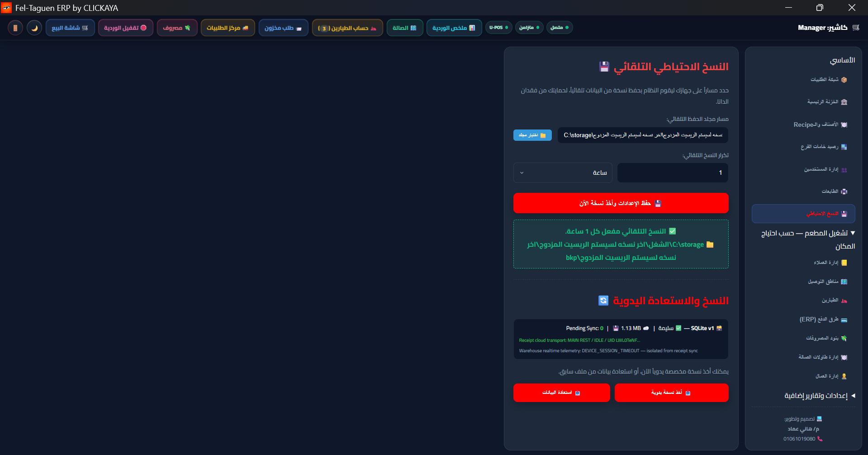Click the 1.13 MB database size text
This screenshot has width=868, height=455.
631,328
